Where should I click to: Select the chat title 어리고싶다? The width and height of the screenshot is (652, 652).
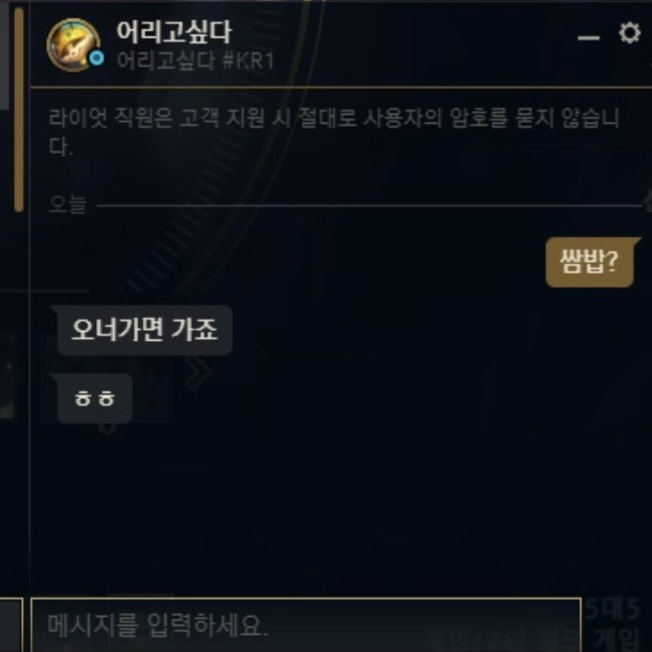coord(174,32)
